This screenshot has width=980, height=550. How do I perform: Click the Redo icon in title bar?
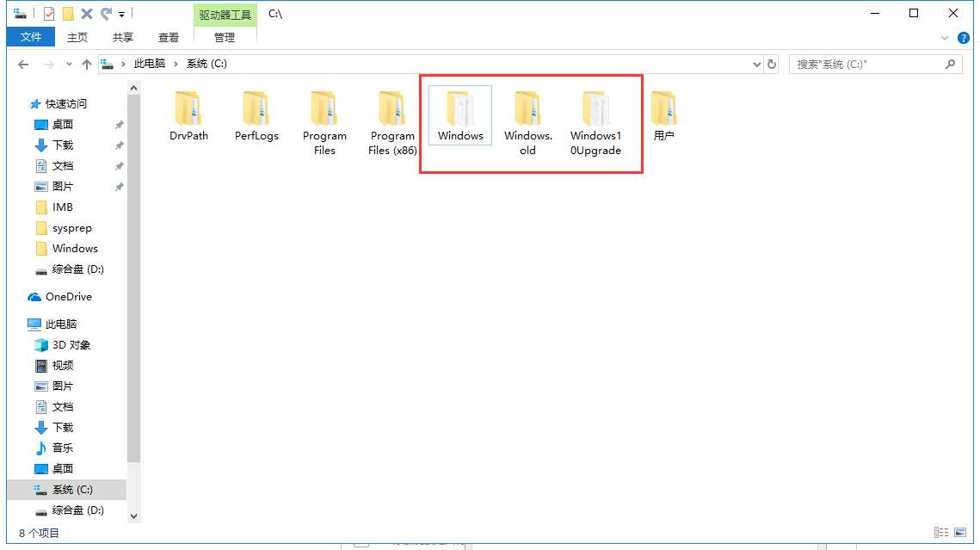[106, 14]
